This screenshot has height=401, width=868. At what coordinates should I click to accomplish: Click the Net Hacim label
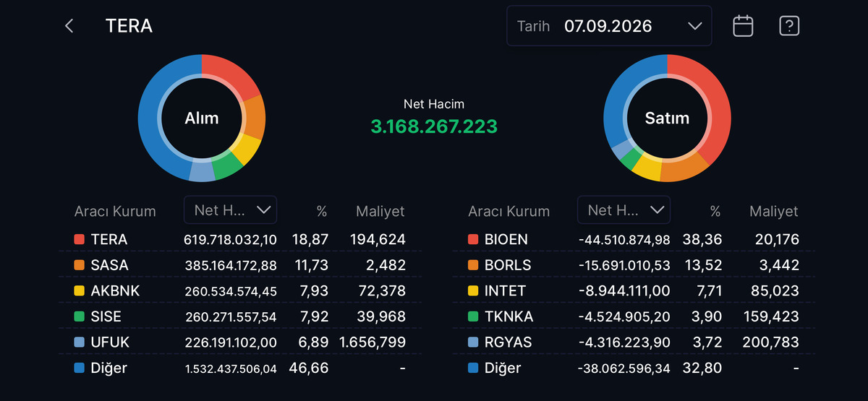[434, 104]
